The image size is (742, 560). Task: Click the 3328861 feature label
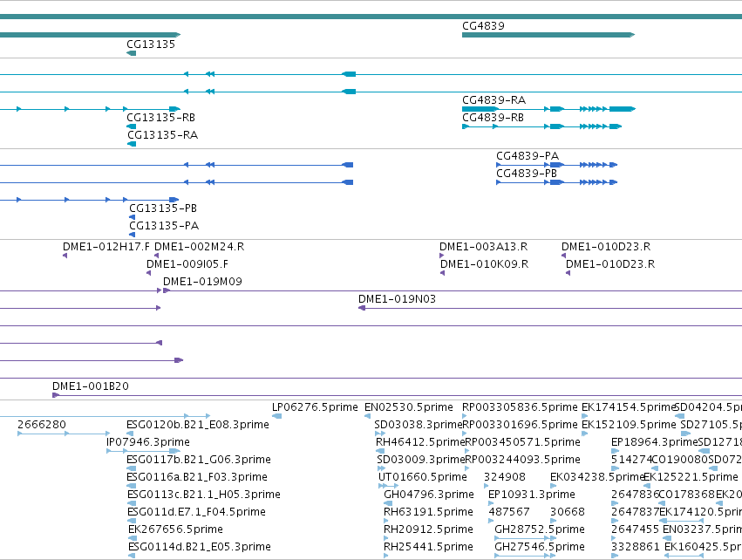click(x=635, y=547)
